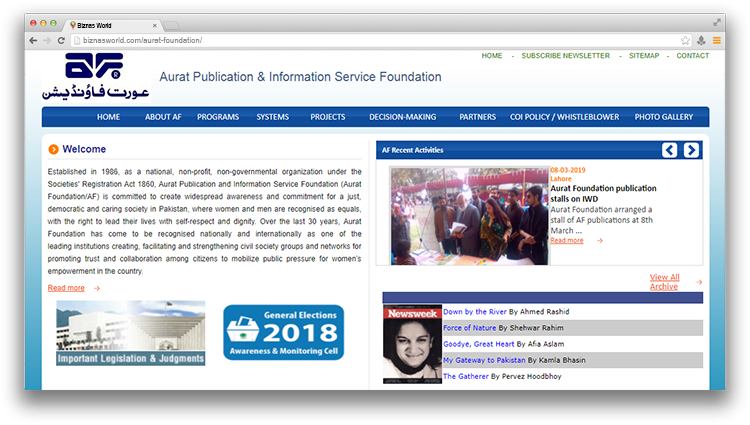Open the Down by the River article
The height and width of the screenshot is (425, 750).
point(475,312)
